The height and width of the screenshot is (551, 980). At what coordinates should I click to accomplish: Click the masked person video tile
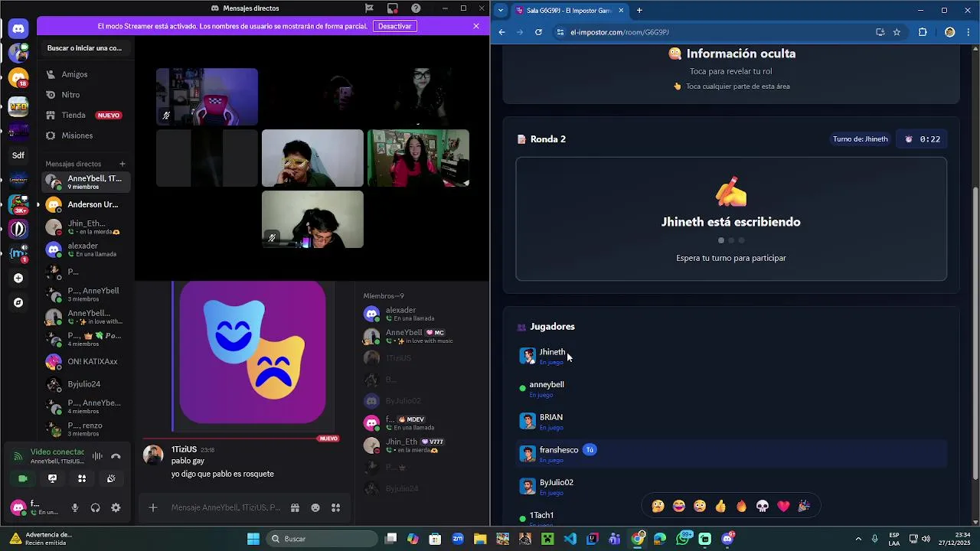312,158
